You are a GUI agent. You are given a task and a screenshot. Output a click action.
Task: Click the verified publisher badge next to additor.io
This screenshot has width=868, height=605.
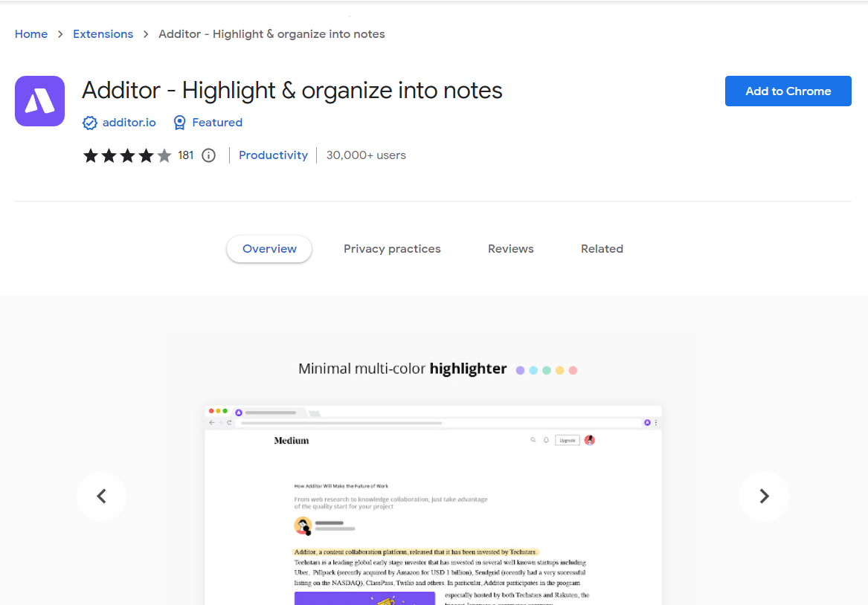(x=90, y=123)
